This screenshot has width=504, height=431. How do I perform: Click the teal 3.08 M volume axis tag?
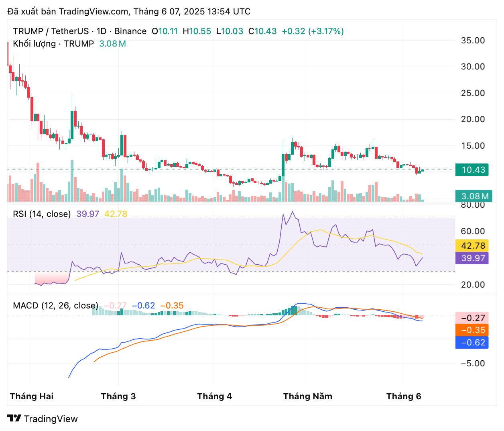[x=472, y=196]
